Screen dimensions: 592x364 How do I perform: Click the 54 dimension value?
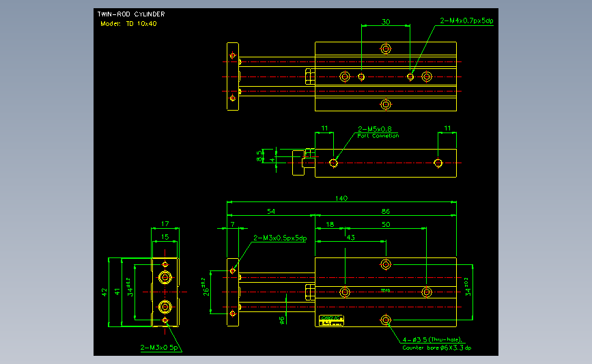click(271, 212)
